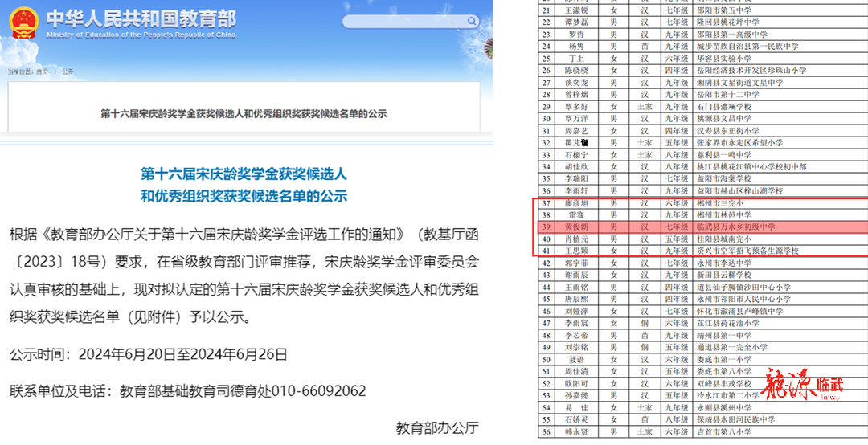The height and width of the screenshot is (445, 868).
Task: Click name cell 欧阳可 in row 52
Action: coord(575,384)
